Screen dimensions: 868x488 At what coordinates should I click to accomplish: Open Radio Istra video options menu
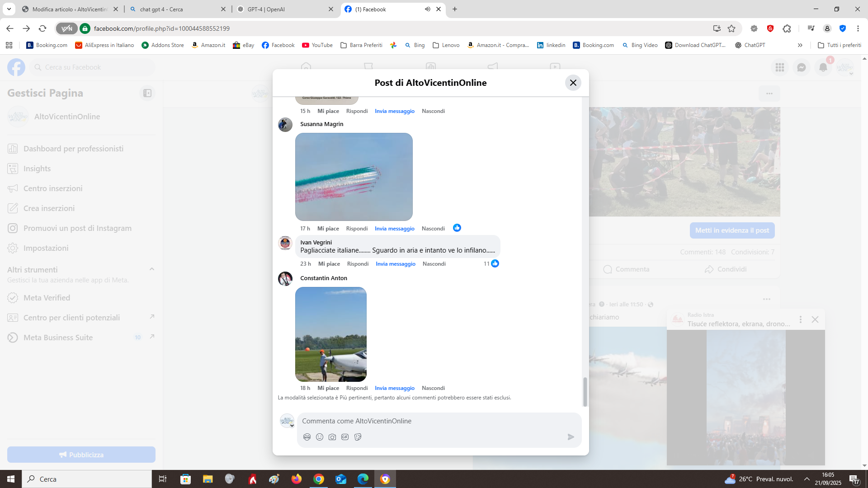(801, 319)
